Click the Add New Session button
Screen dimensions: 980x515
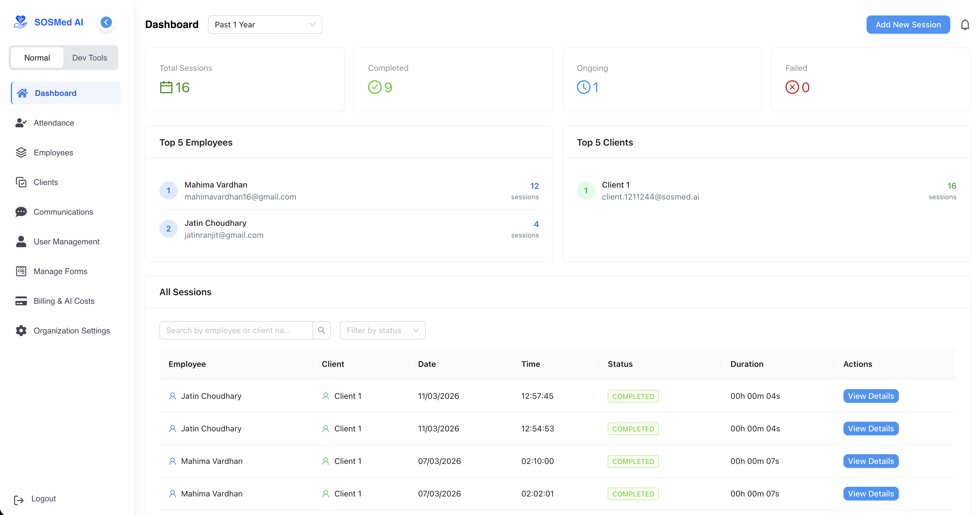coord(908,24)
